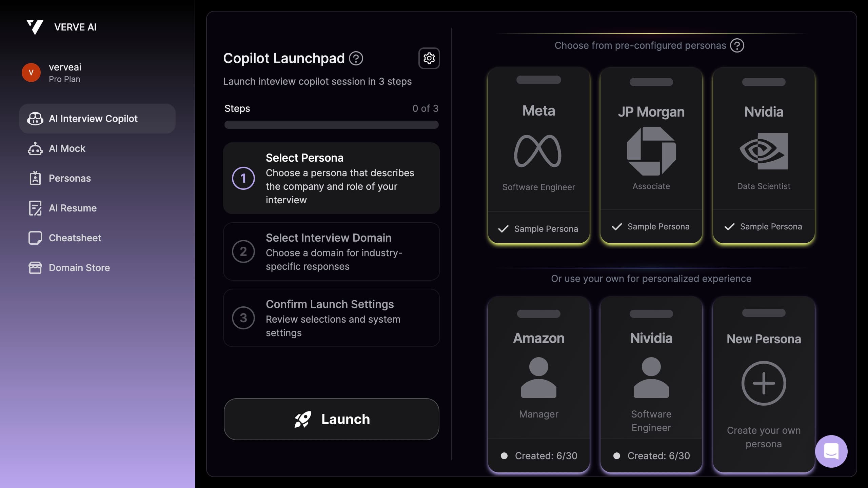This screenshot has height=488, width=868.
Task: Click the step 1 number circle
Action: pos(243,178)
